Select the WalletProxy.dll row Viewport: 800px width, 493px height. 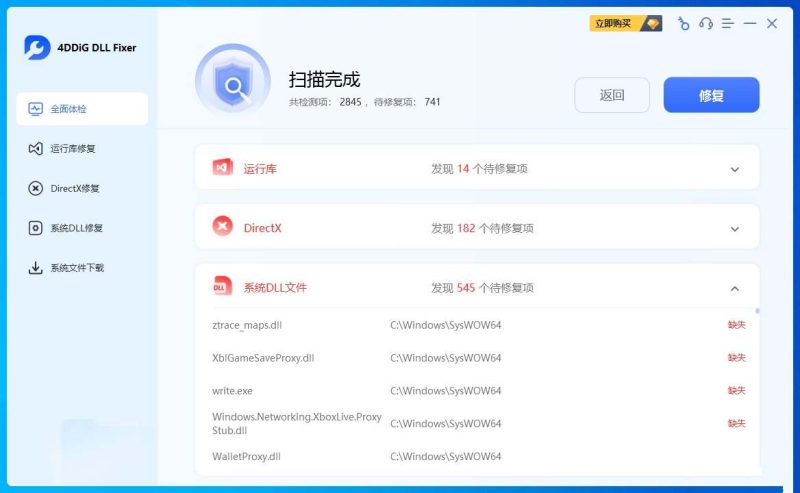479,456
